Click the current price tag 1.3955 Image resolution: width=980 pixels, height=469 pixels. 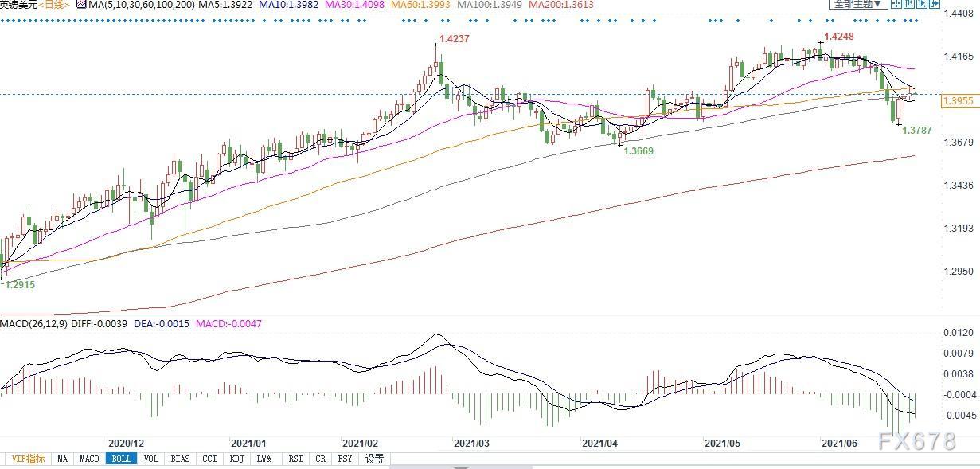959,101
